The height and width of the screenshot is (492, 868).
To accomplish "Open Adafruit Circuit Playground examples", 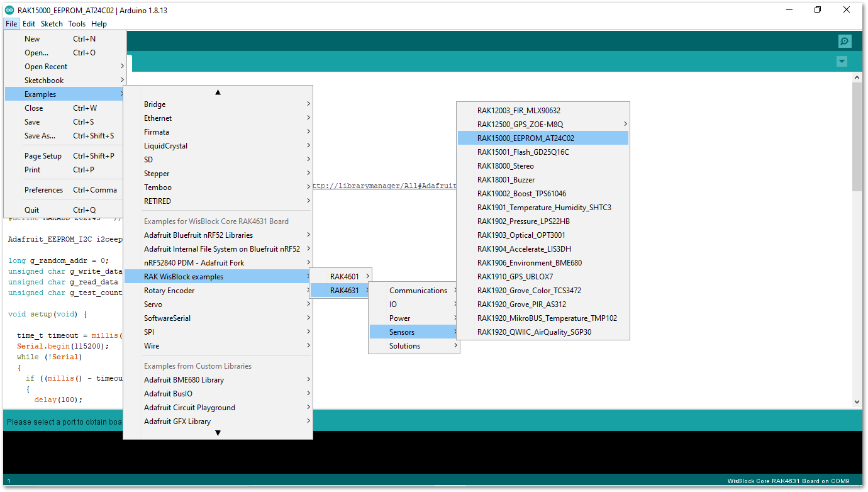I will (218, 408).
